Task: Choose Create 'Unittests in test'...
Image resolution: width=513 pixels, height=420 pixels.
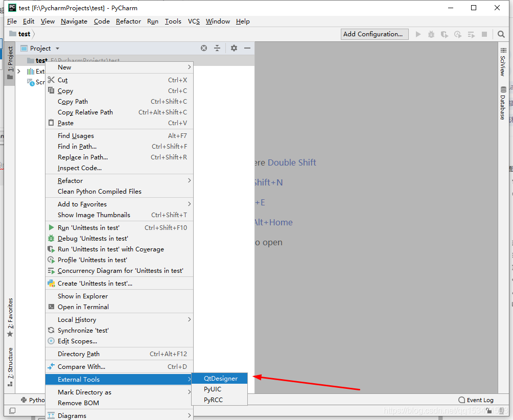Action: 119,283
